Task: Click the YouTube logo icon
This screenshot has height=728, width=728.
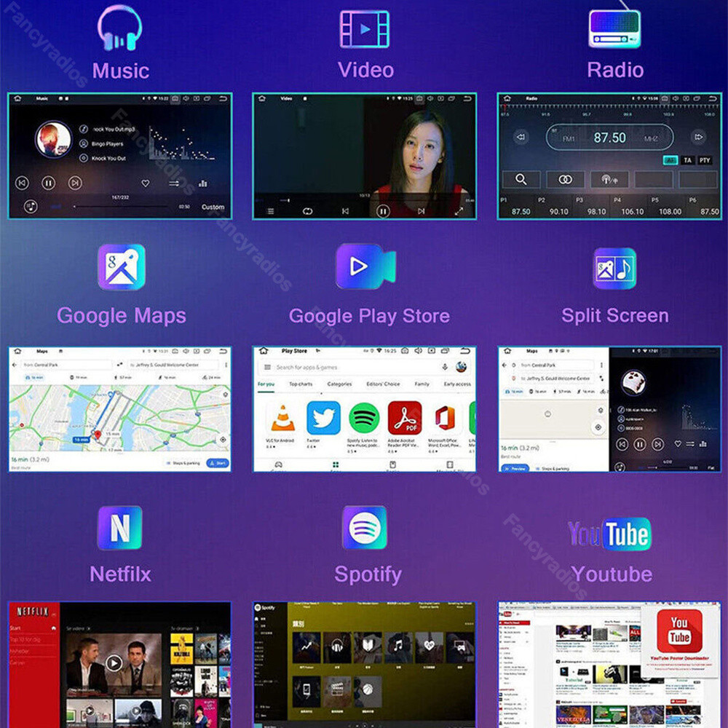Action: [x=609, y=534]
